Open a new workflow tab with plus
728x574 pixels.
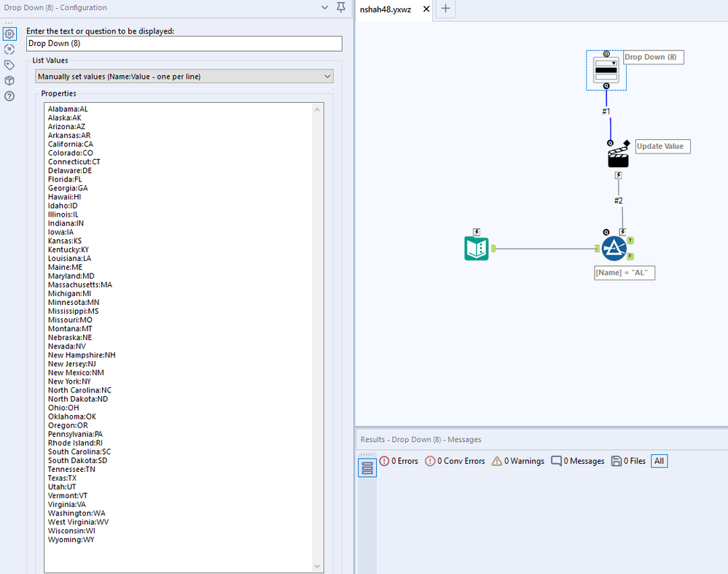(x=445, y=8)
